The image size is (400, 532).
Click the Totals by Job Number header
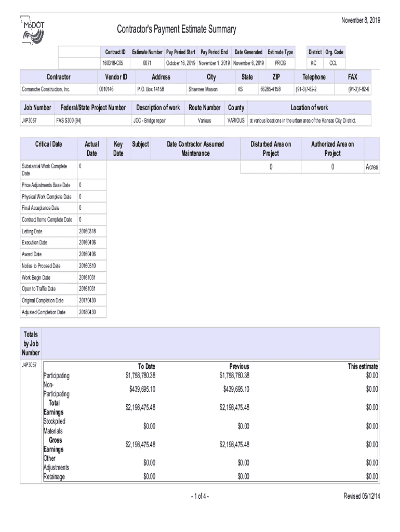31,342
